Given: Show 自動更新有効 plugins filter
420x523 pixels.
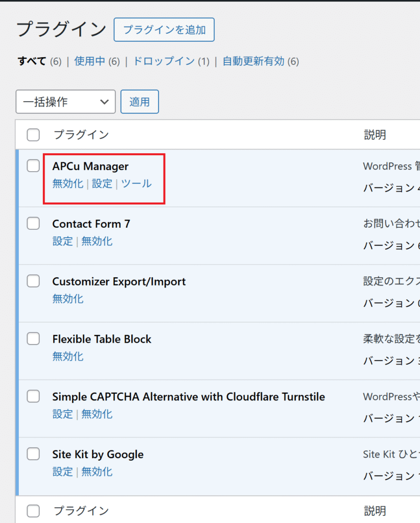Looking at the screenshot, I should (253, 61).
